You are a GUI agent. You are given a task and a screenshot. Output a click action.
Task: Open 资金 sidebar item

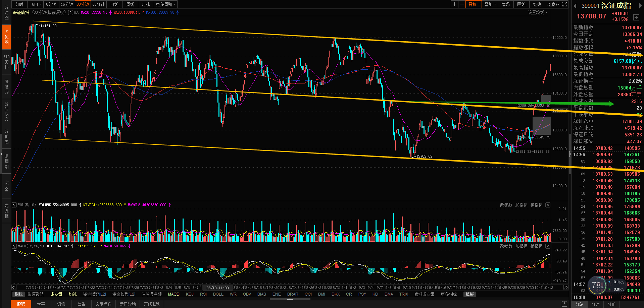6,186
